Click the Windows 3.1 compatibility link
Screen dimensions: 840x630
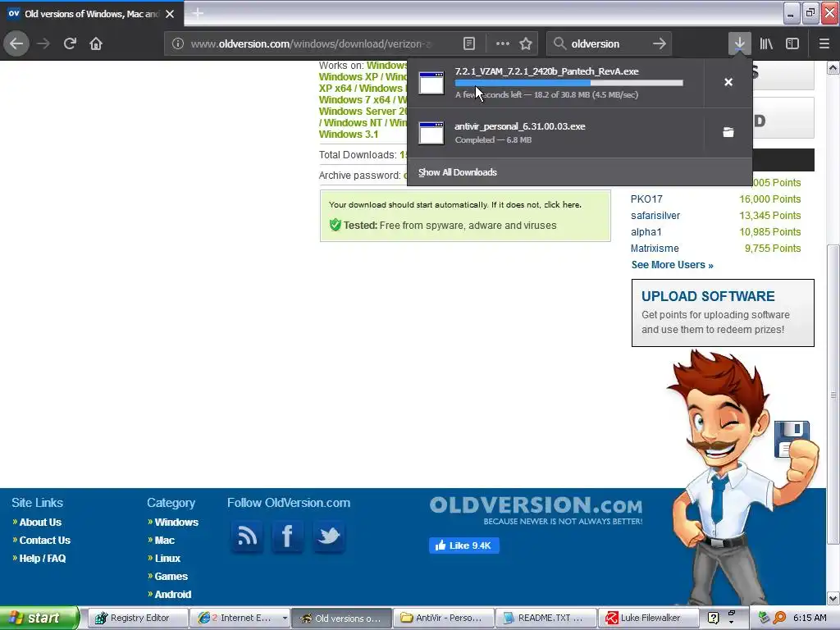[x=348, y=134]
